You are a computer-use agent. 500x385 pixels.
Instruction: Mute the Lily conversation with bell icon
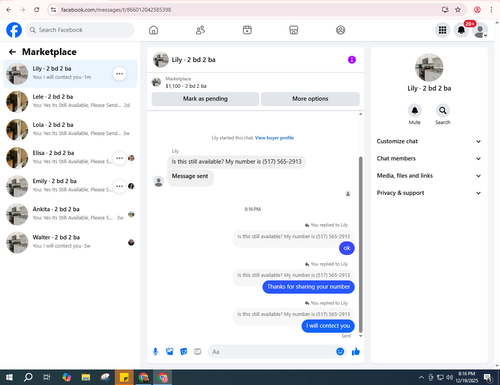tap(415, 110)
